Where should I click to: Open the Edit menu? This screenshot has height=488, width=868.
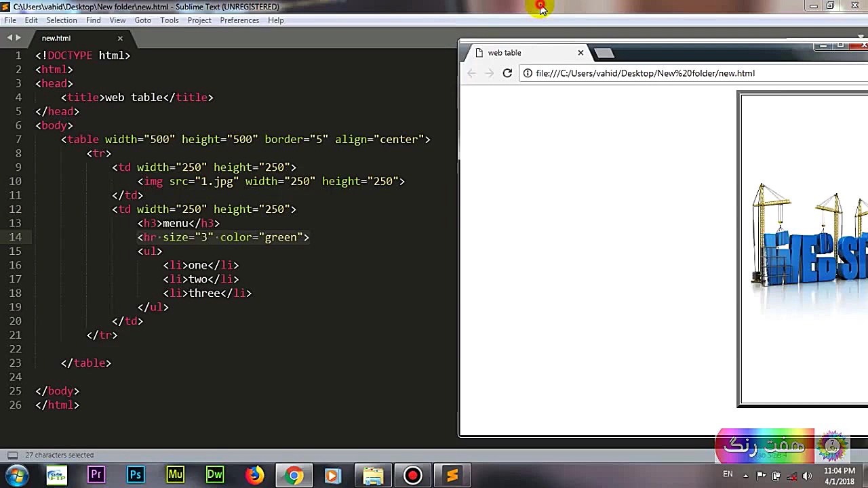[x=31, y=20]
